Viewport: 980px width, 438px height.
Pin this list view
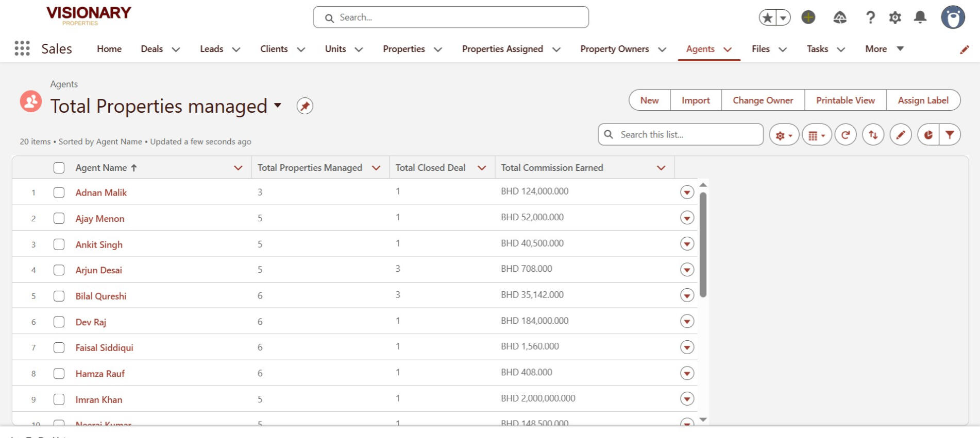point(305,106)
